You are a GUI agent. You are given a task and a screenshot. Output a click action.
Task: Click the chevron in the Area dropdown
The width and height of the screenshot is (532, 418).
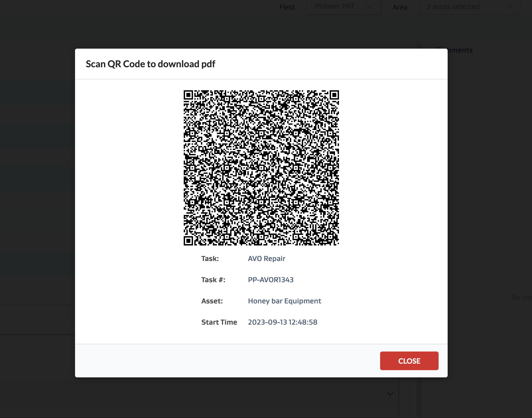point(509,7)
